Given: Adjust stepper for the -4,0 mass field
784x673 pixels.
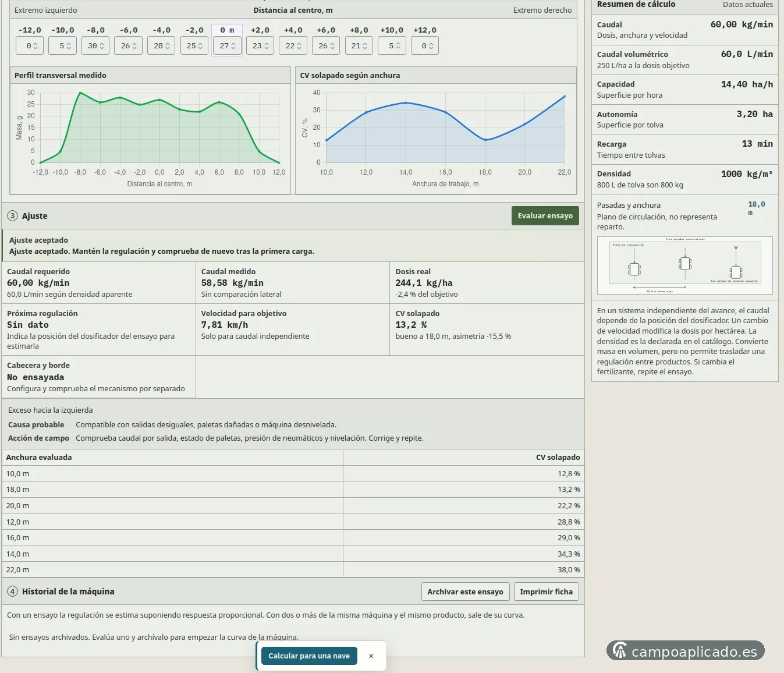Looking at the screenshot, I should [168, 46].
